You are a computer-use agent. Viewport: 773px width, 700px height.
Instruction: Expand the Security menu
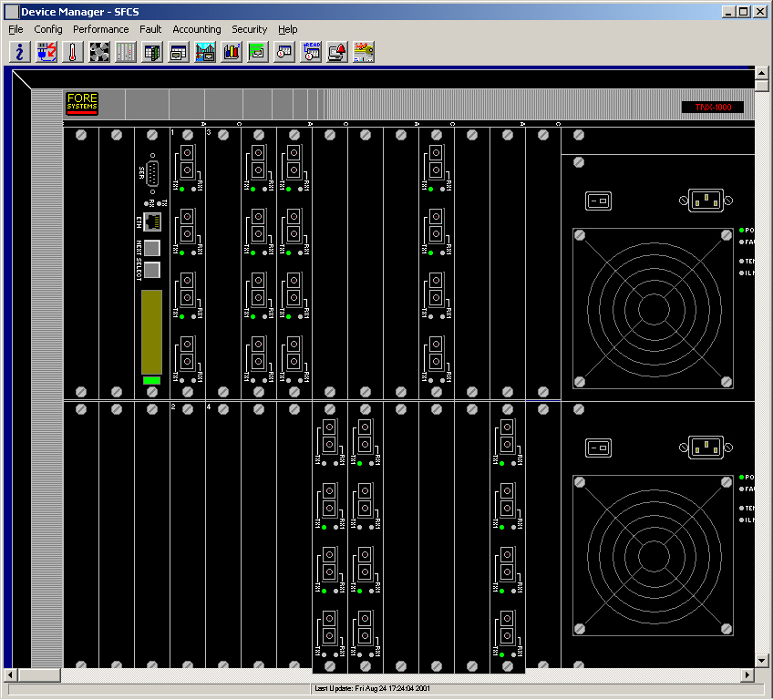point(249,29)
